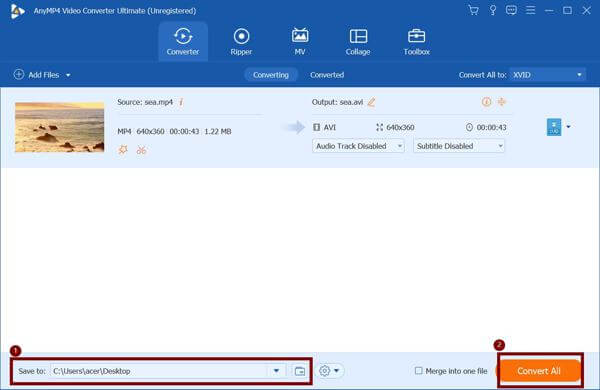Click the 1.22 MB file size
The height and width of the screenshot is (390, 600).
[218, 131]
